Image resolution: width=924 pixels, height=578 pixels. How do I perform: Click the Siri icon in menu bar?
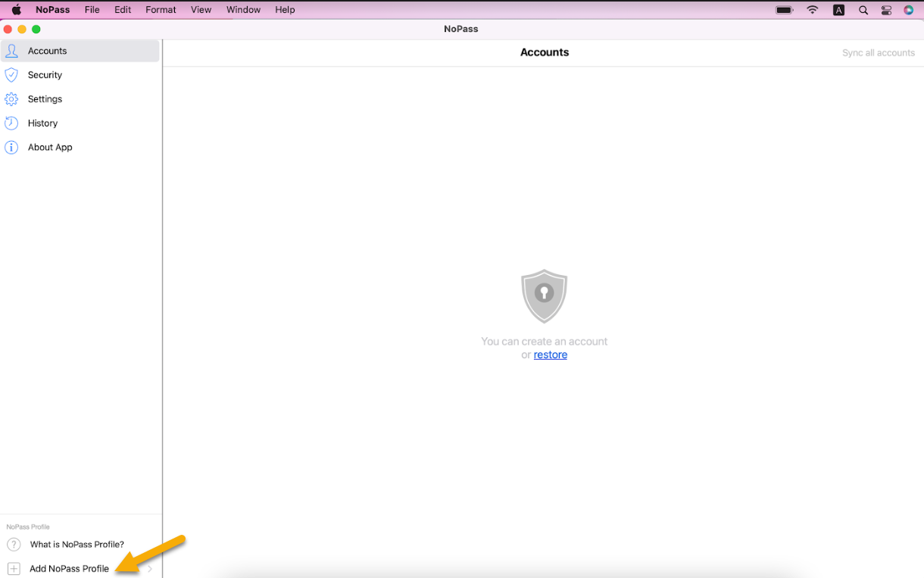pyautogui.click(x=909, y=10)
